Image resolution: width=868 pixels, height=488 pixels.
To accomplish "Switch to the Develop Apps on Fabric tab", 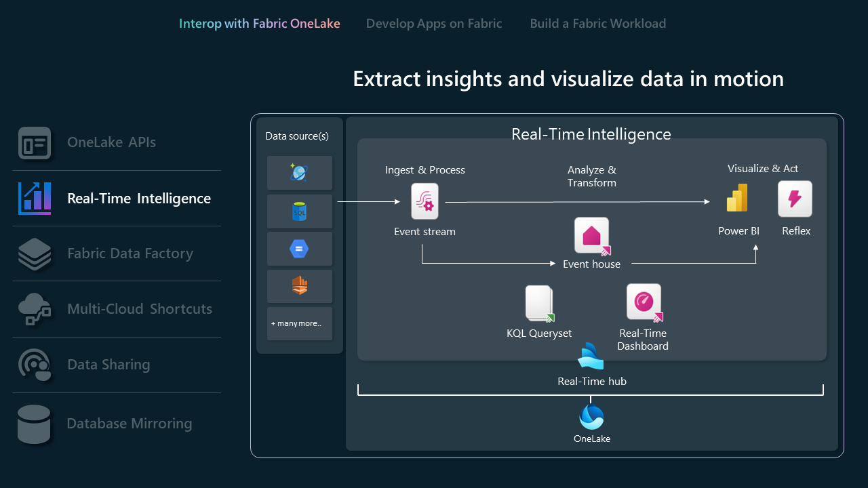I will (434, 23).
